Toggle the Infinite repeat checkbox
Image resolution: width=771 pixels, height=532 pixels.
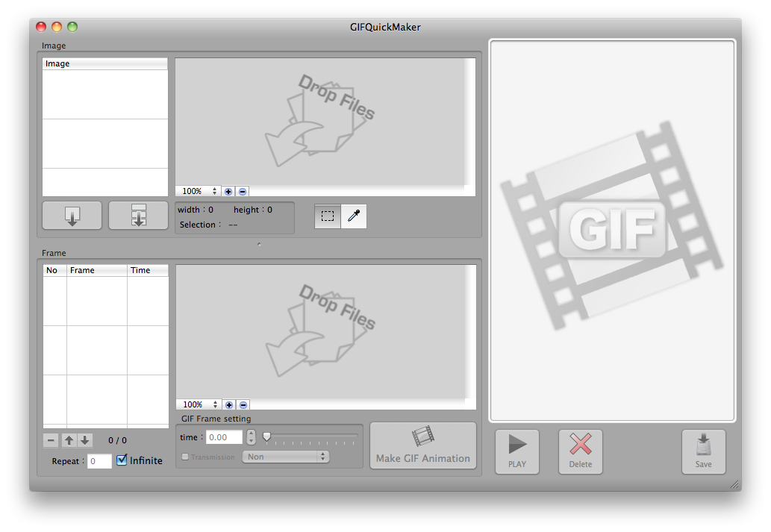122,460
